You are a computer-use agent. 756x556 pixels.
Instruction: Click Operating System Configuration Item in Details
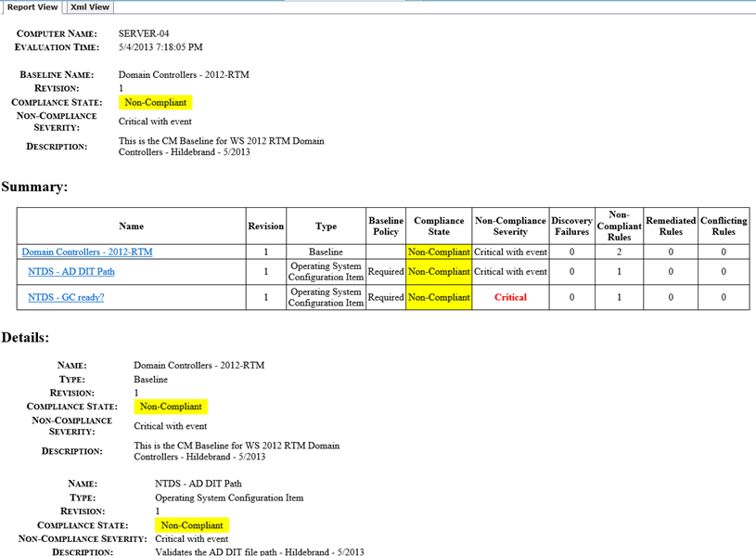(229, 498)
